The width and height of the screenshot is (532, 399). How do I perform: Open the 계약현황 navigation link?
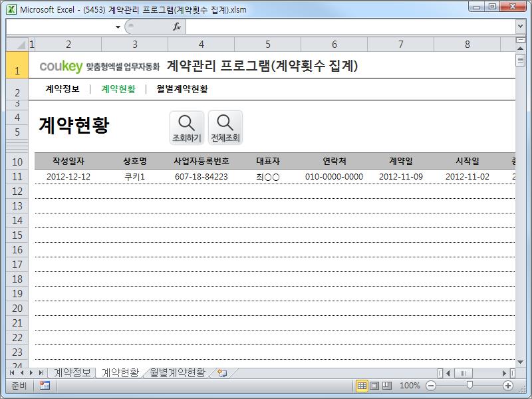click(x=118, y=89)
